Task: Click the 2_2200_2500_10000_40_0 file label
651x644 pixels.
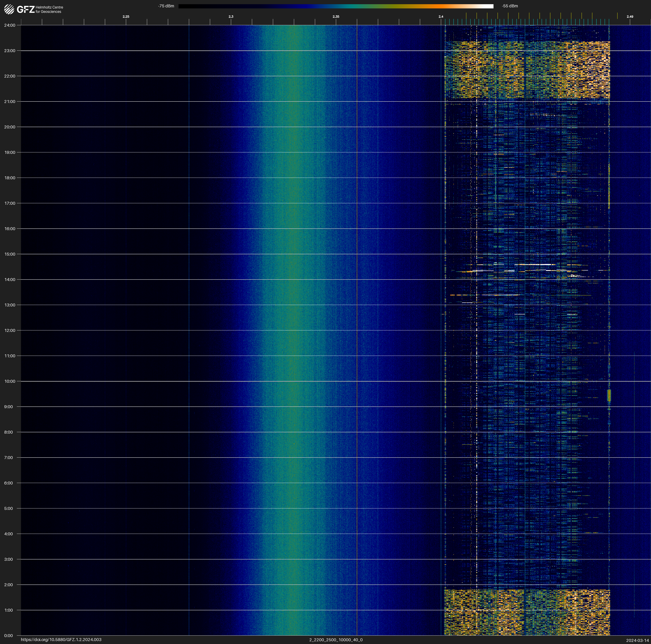Action: tap(336, 640)
